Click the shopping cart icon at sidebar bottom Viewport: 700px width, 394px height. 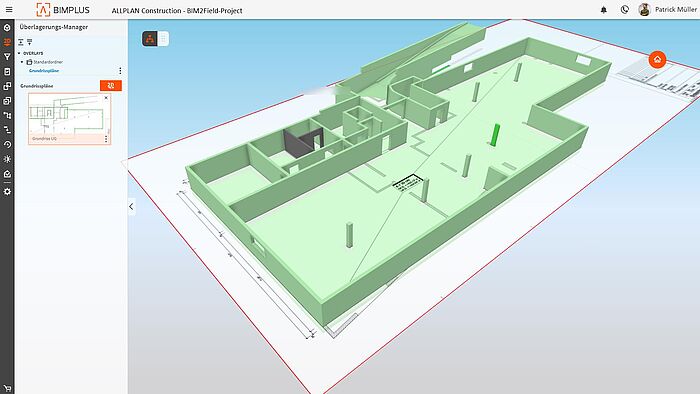(7, 388)
